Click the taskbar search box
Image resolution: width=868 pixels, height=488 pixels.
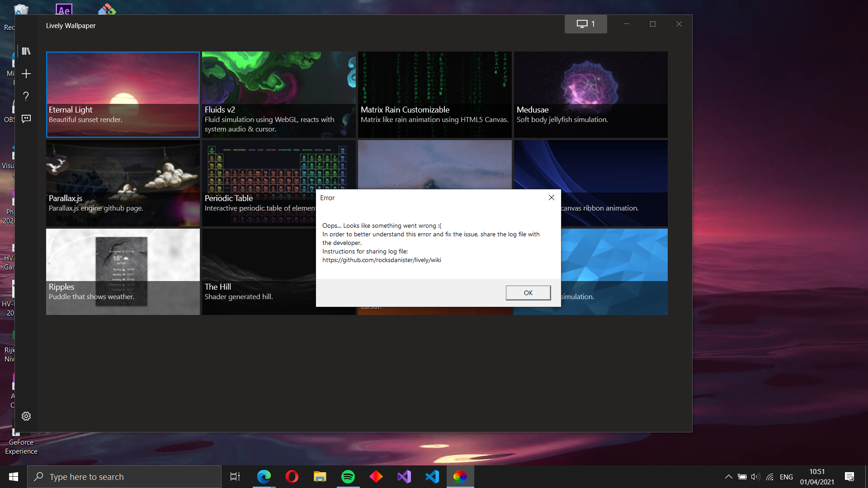124,477
